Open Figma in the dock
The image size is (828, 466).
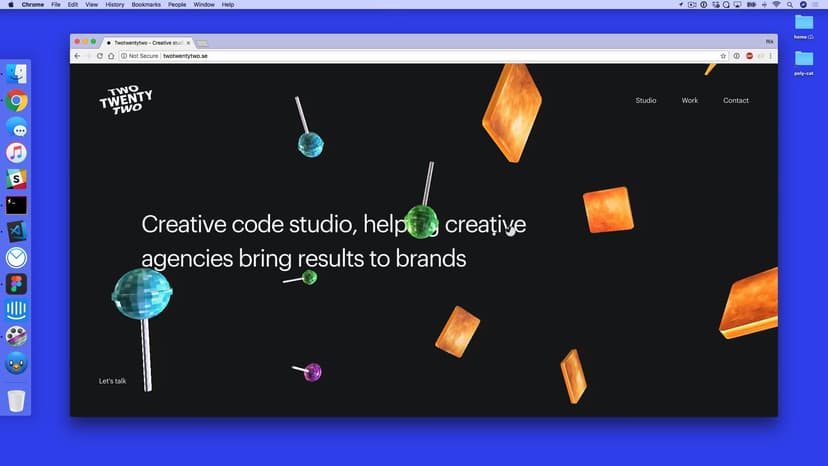(x=16, y=284)
